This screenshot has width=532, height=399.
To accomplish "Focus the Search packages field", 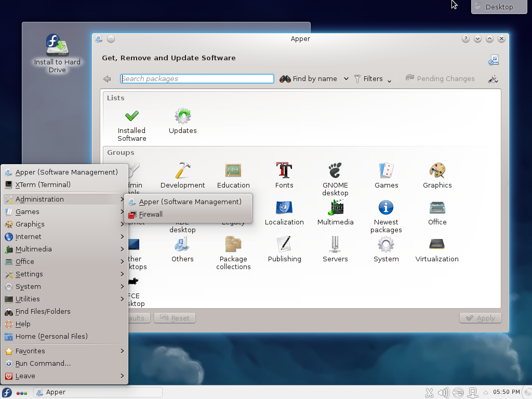I will 197,79.
